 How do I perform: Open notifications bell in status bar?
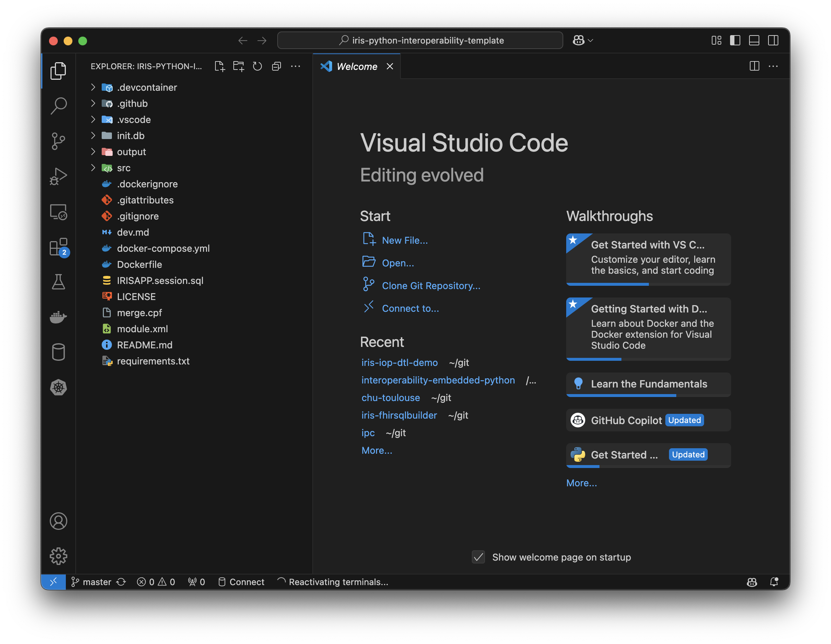click(774, 581)
